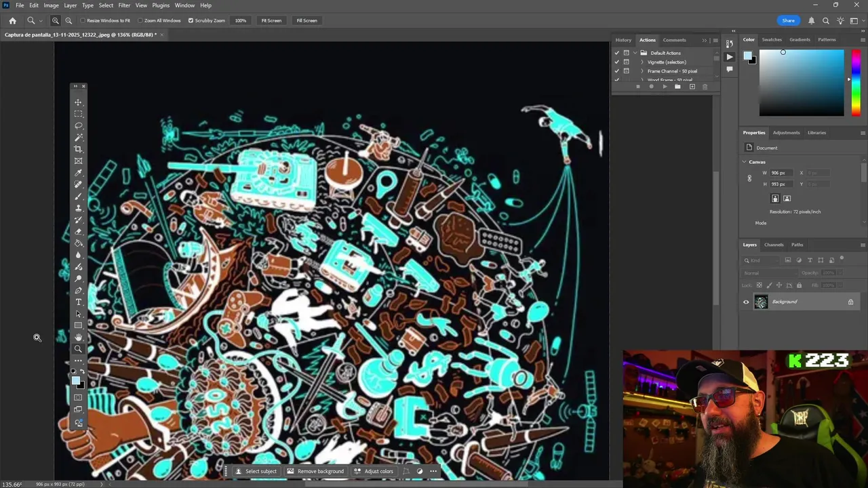Select the Spot Healing Brush tool
The width and height of the screenshot is (868, 488).
[79, 184]
